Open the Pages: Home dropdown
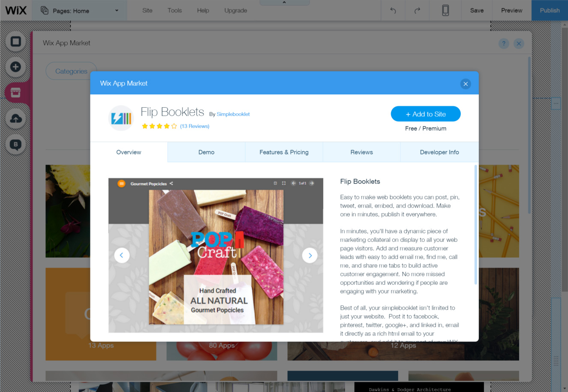Screen dimensions: 568x392 point(80,11)
